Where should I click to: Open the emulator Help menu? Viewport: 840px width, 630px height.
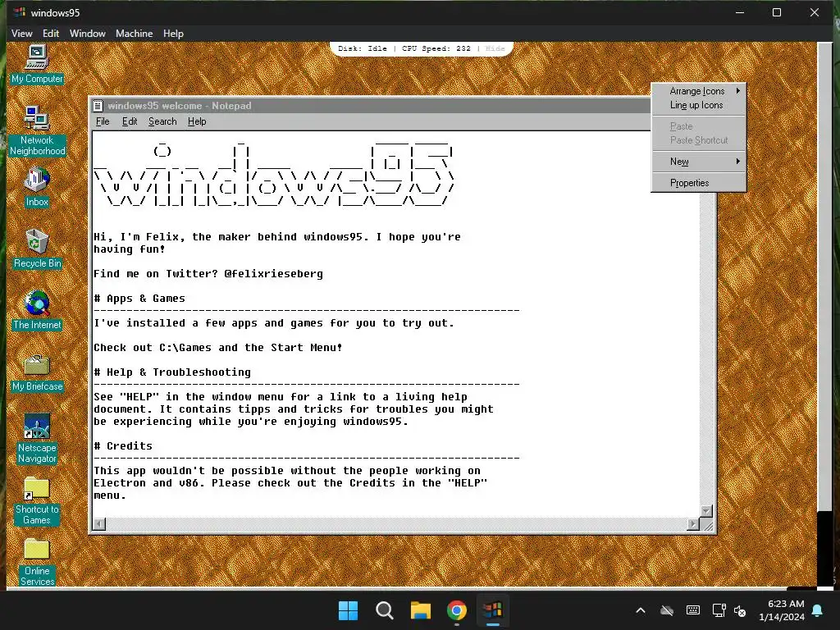coord(173,33)
